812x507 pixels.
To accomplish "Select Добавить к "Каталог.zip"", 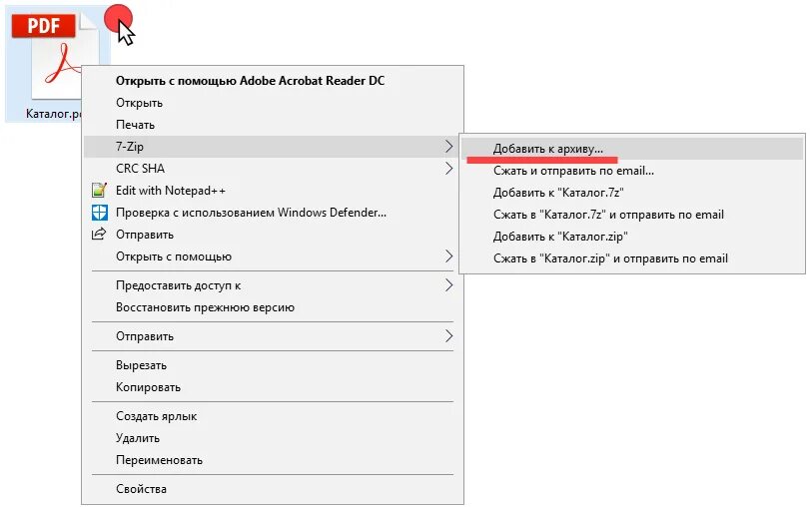I will [x=560, y=237].
